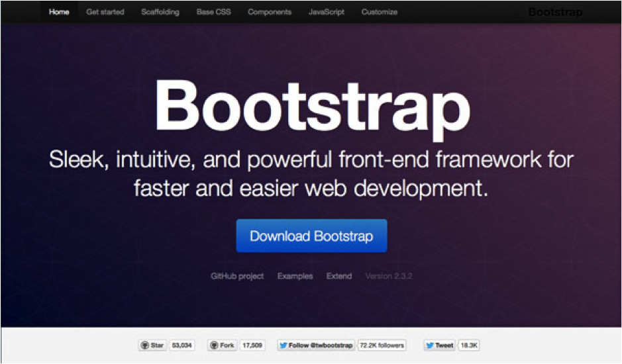Image resolution: width=622 pixels, height=364 pixels.
Task: Click the GitHub Star button
Action: [x=153, y=345]
